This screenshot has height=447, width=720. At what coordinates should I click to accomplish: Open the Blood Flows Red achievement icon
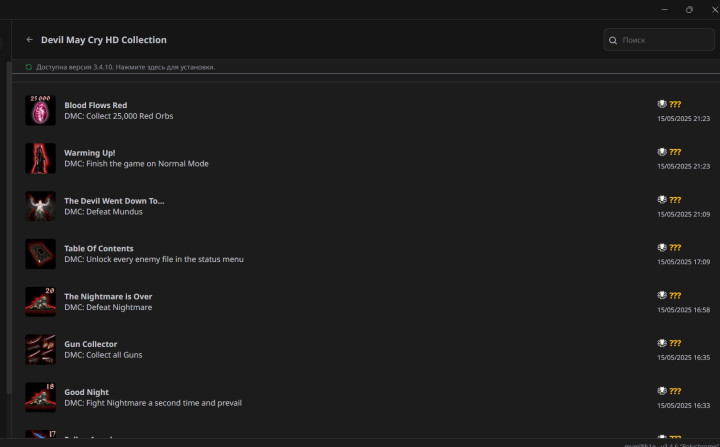[41, 110]
